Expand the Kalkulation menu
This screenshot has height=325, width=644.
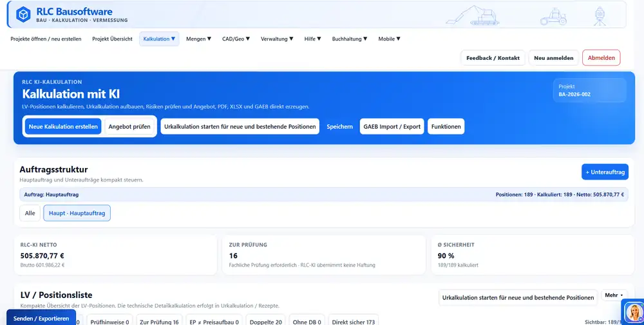point(159,39)
